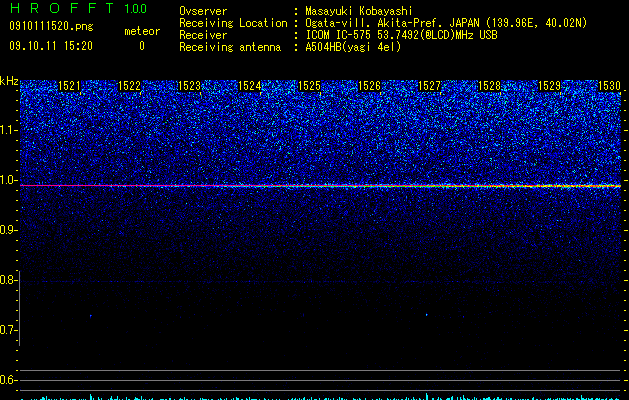629x400 pixels.
Task: Select the 1527 time marker
Action: [x=430, y=86]
